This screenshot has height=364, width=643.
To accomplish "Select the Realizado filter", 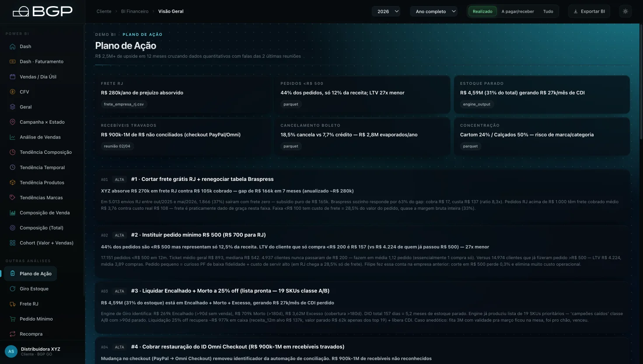I will click(482, 11).
